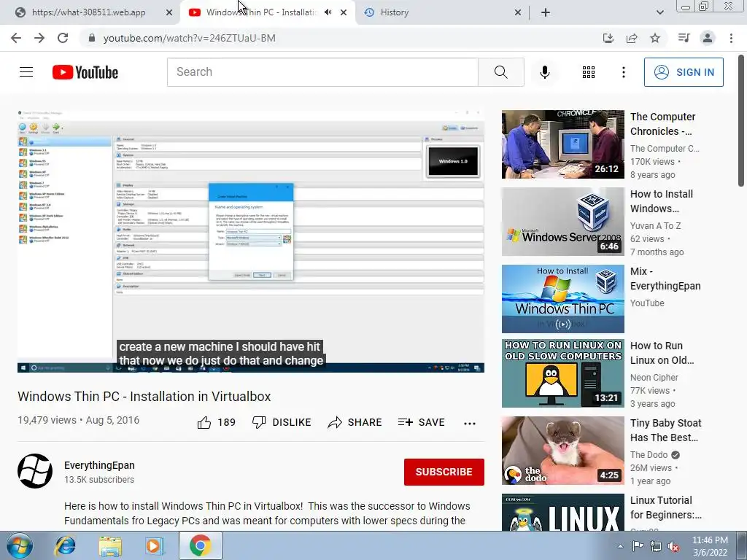Open Tiny Baby Stoat video thumbnail
Image resolution: width=747 pixels, height=560 pixels.
pyautogui.click(x=562, y=451)
